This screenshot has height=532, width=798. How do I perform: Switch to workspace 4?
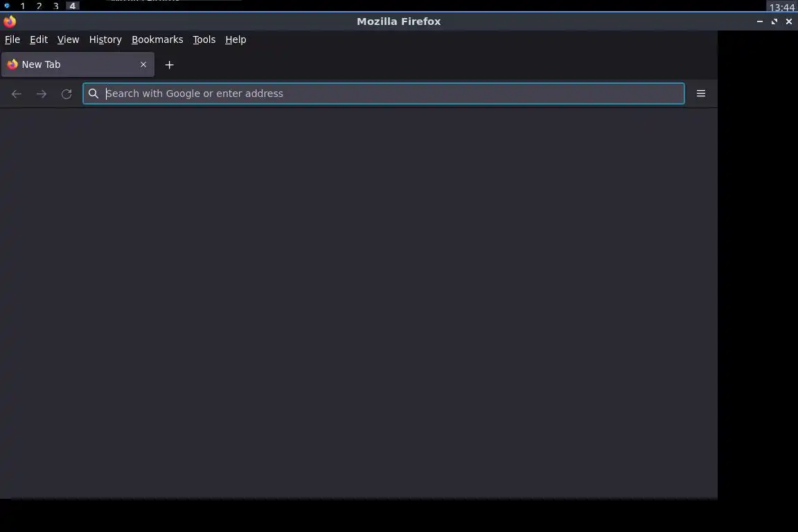tap(72, 6)
